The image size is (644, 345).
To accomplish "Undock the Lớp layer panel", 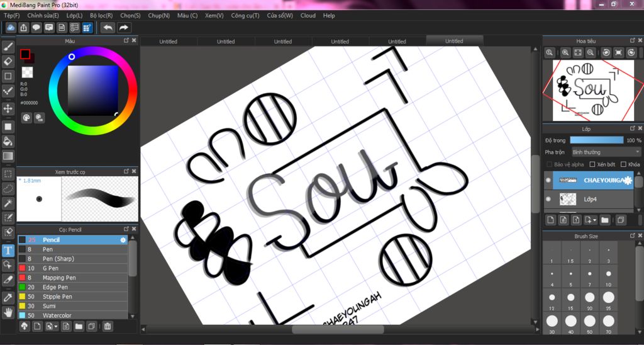I will pyautogui.click(x=633, y=128).
